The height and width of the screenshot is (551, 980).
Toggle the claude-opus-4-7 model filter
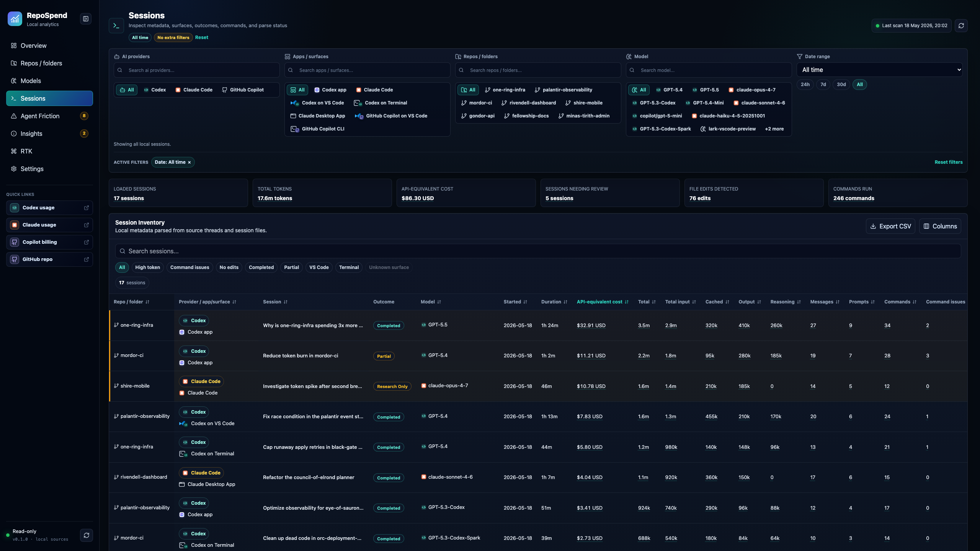pyautogui.click(x=752, y=90)
